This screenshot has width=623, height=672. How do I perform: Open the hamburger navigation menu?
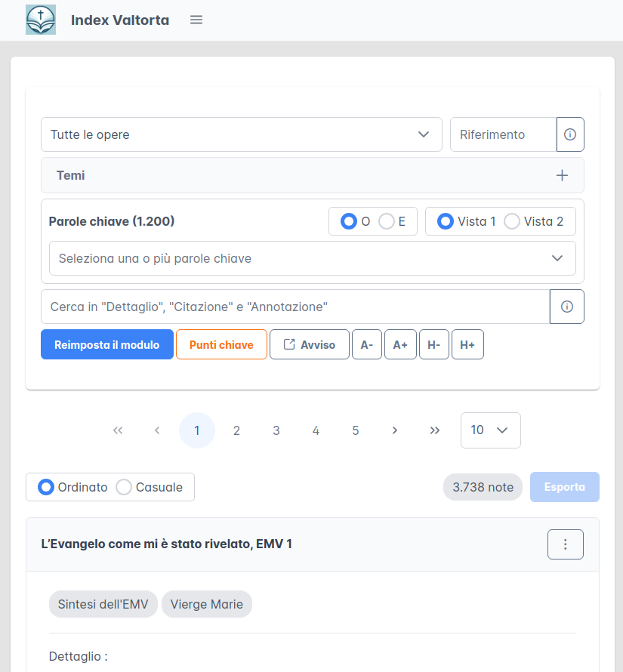[196, 20]
